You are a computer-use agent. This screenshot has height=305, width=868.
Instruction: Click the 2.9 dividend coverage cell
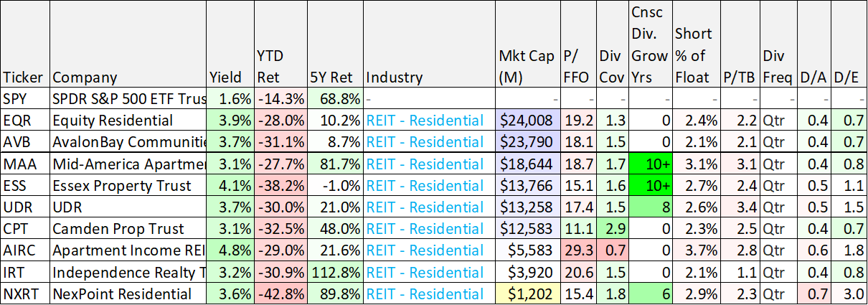[612, 229]
